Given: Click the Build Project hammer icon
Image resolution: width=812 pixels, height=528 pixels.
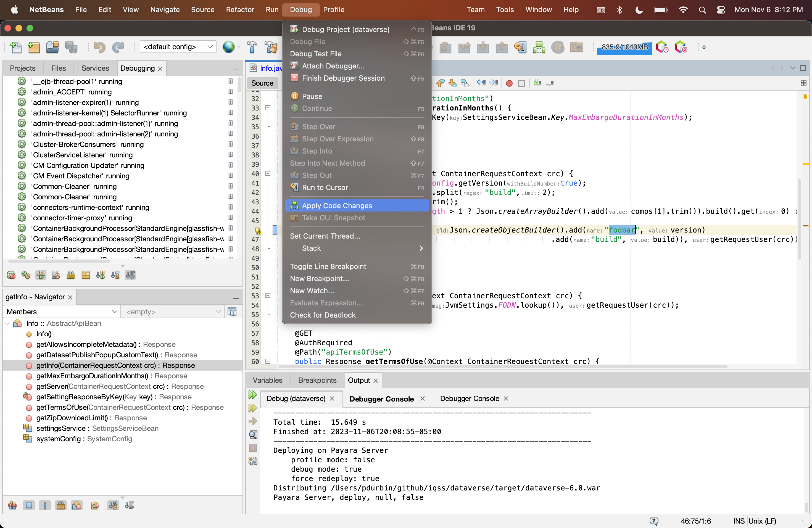Looking at the screenshot, I should [252, 47].
